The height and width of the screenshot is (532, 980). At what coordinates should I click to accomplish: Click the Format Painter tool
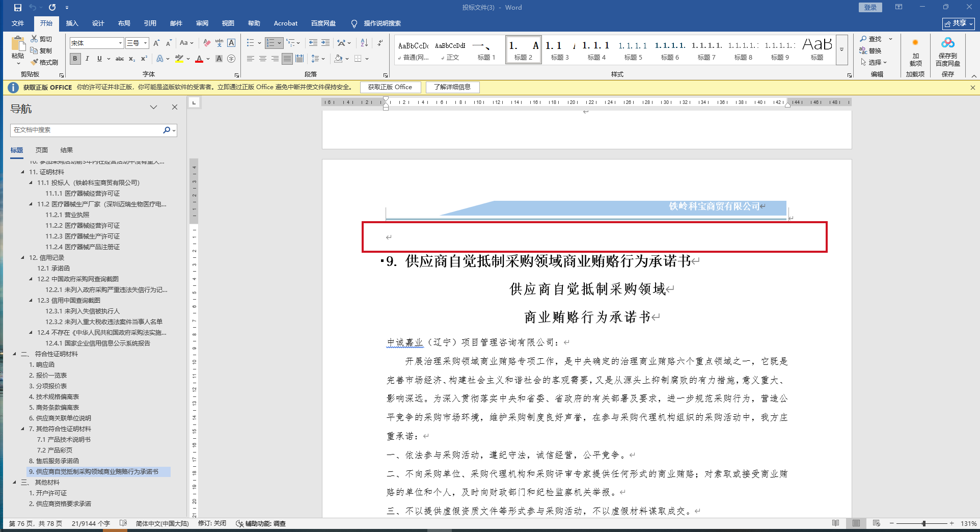pos(44,62)
